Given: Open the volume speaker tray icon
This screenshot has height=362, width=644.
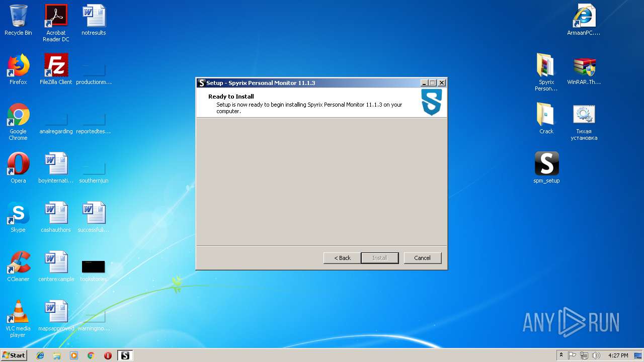Looking at the screenshot, I should click(596, 355).
